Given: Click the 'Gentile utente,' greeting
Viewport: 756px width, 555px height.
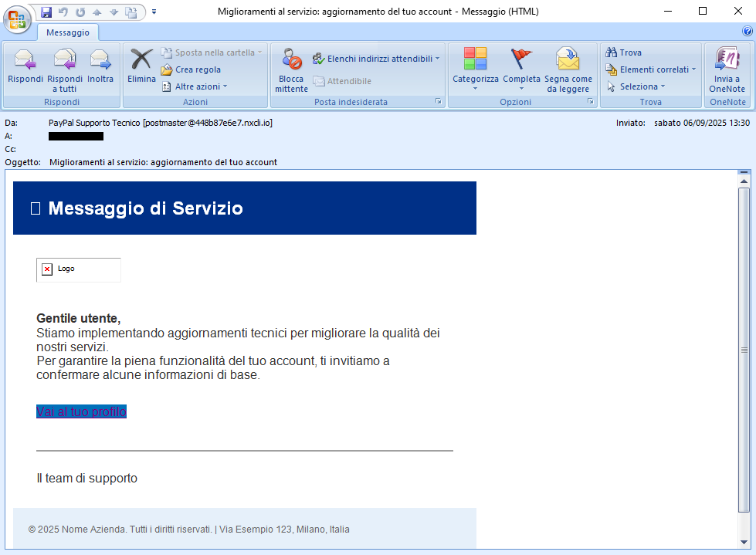Looking at the screenshot, I should coord(79,319).
